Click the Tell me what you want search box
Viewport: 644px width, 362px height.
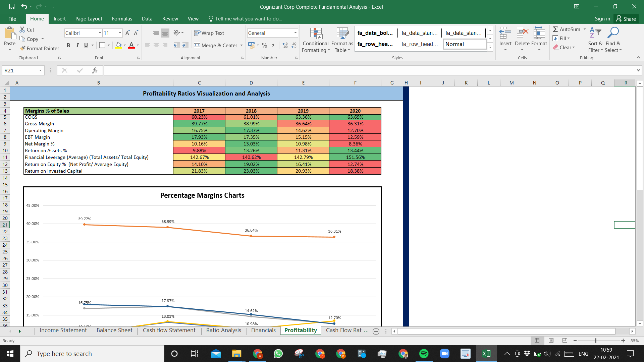pos(245,19)
